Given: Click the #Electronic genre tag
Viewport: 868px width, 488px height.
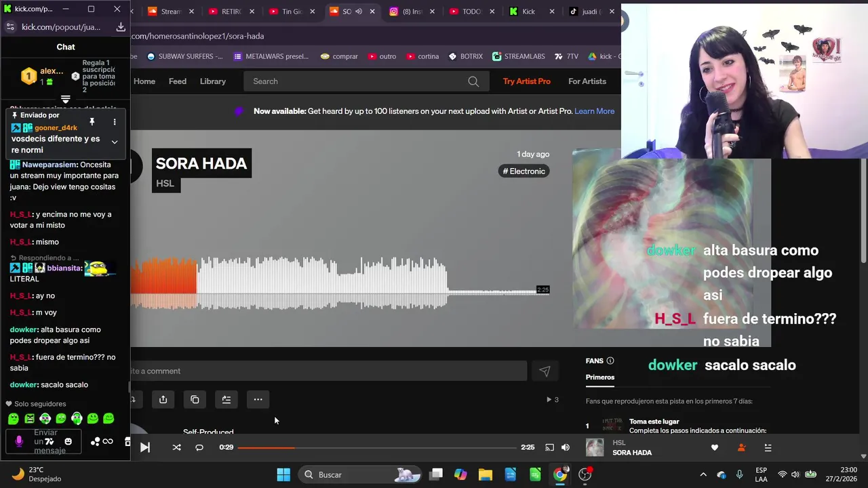Looking at the screenshot, I should tap(524, 171).
